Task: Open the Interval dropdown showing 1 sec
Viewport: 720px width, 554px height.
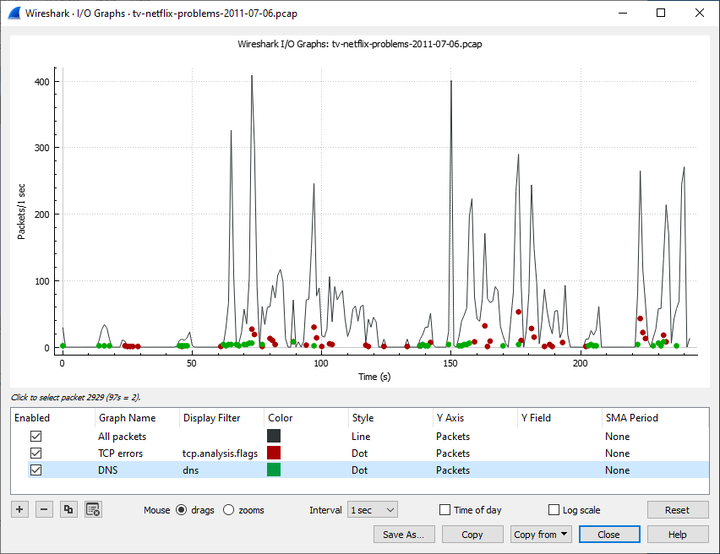Action: pos(372,510)
